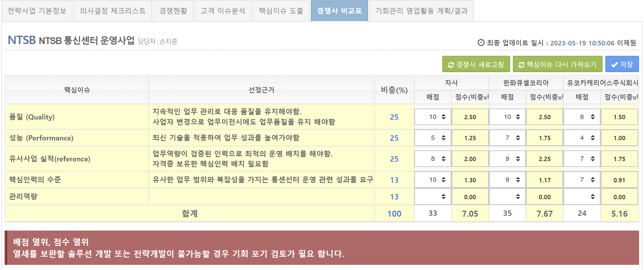Click 자사 점수 field 0.00 in 관리역량 row
The image size is (644, 270).
(x=470, y=197)
